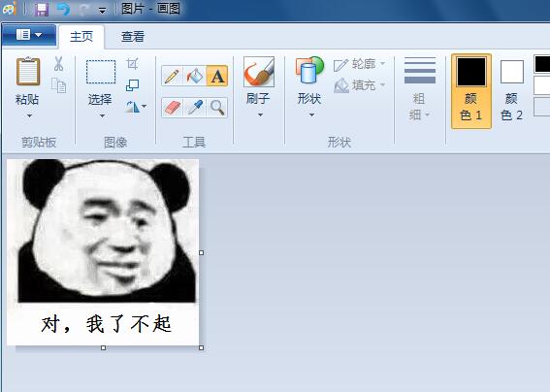Image resolution: width=550 pixels, height=392 pixels.
Task: Click the dashed rectangle 选择 tool
Action: (101, 72)
